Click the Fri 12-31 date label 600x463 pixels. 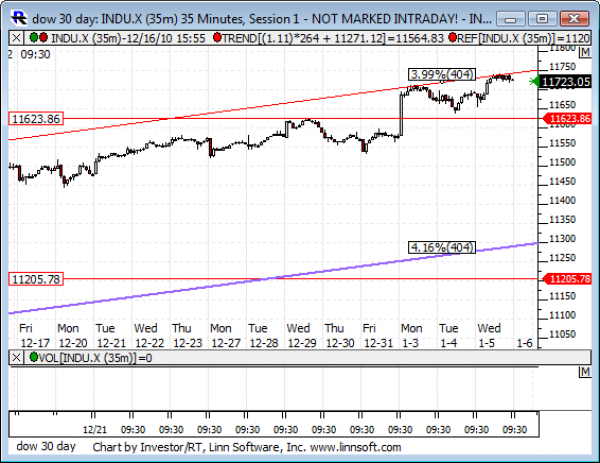pos(378,336)
